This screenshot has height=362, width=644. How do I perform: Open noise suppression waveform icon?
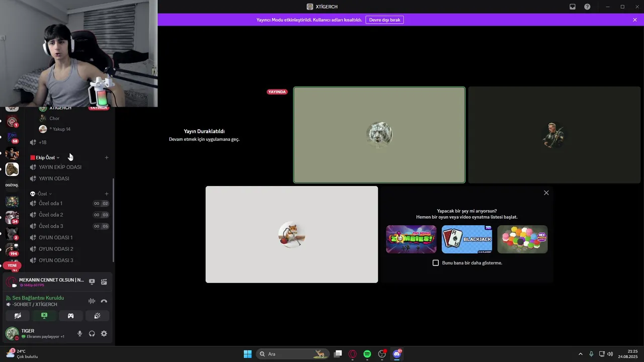92,301
